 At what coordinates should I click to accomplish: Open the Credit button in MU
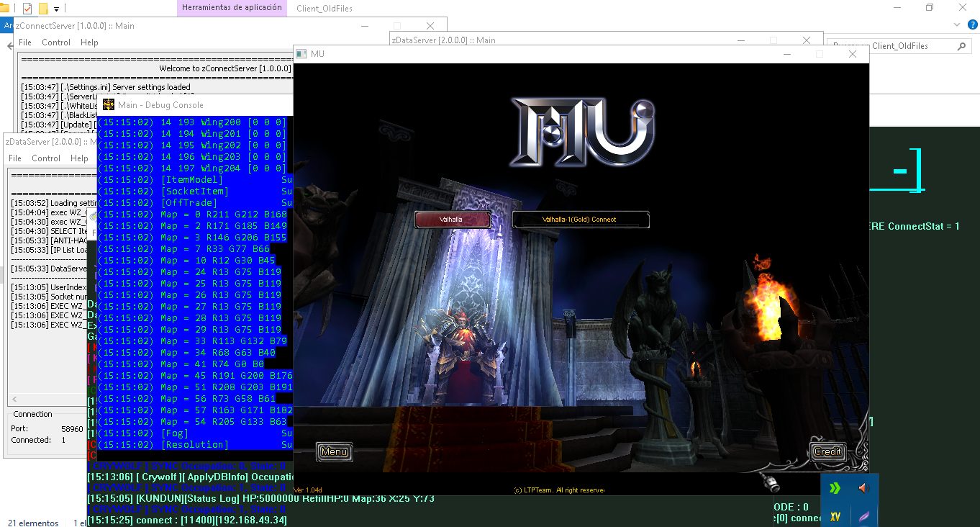point(827,452)
